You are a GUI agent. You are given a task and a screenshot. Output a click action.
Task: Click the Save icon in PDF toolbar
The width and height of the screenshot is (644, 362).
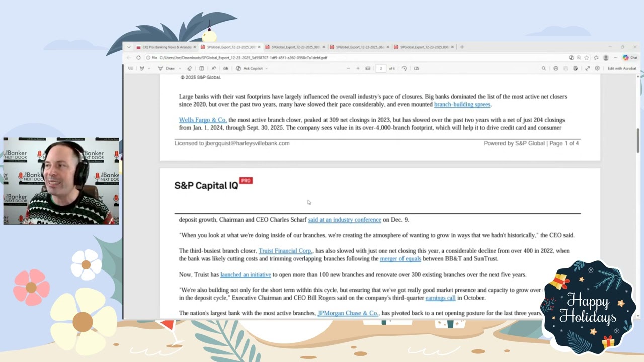(x=566, y=68)
